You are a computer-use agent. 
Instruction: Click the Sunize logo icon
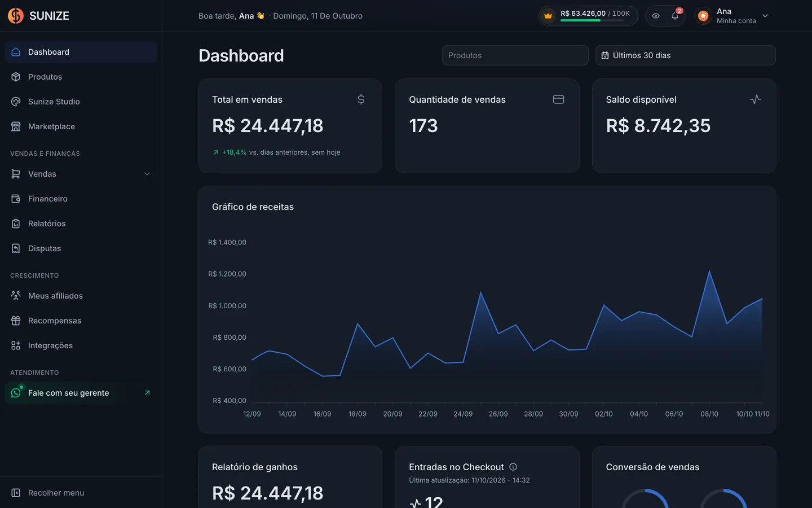[x=16, y=16]
